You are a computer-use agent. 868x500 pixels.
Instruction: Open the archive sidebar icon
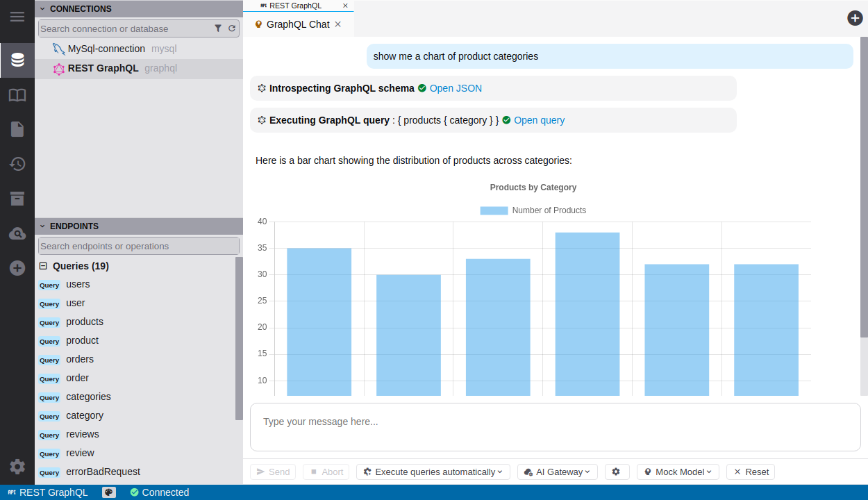17,199
